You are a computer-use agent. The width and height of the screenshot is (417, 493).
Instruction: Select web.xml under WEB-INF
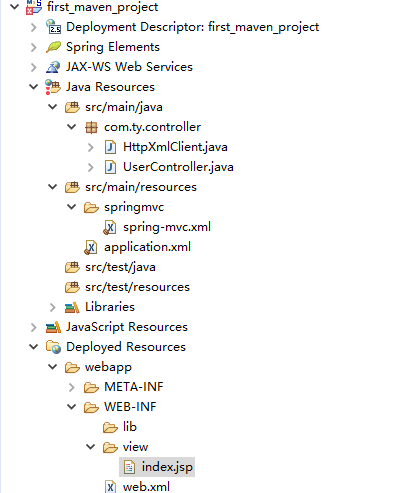(146, 487)
